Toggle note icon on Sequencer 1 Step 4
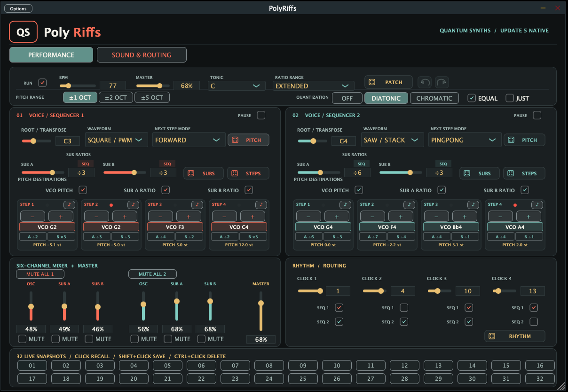This screenshot has width=568, height=392. point(261,205)
